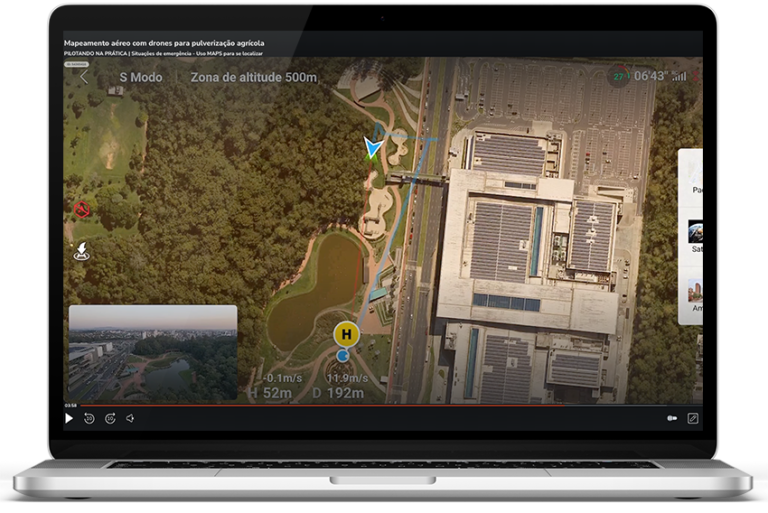Screen dimensions: 768x513
Task: Tap the return-to-home landing icon
Action: pyautogui.click(x=82, y=251)
